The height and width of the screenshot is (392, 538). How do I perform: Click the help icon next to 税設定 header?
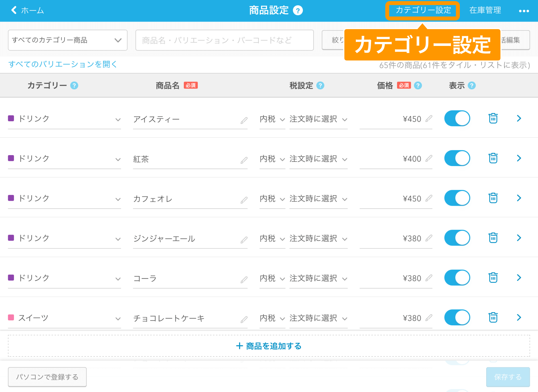pos(320,85)
